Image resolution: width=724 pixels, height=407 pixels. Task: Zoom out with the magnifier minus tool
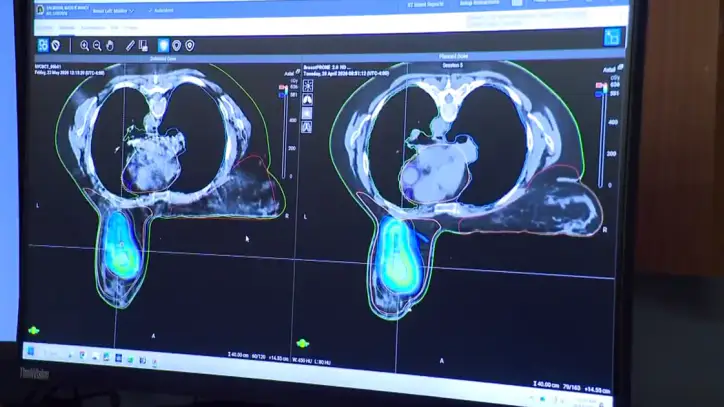(97, 45)
